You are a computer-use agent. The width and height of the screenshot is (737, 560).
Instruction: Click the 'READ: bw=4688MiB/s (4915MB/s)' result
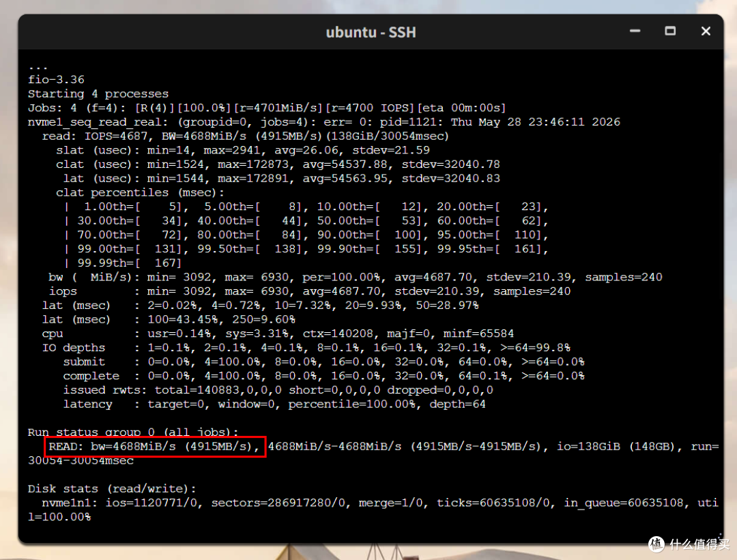click(x=155, y=446)
